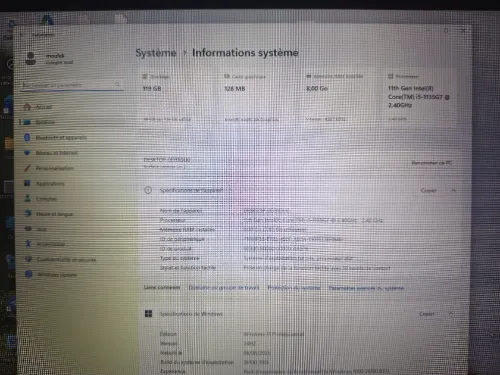Click the Accessibilité figure icon

point(28,244)
